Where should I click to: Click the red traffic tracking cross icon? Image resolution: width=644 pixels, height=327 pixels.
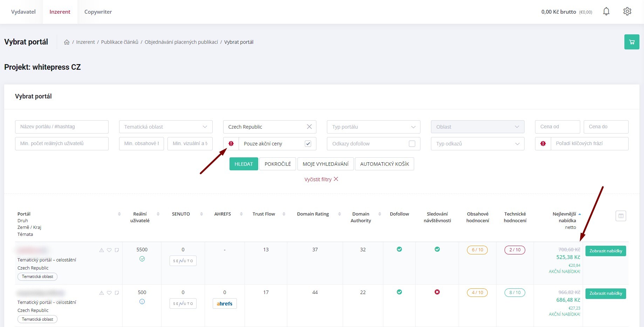pos(437,292)
